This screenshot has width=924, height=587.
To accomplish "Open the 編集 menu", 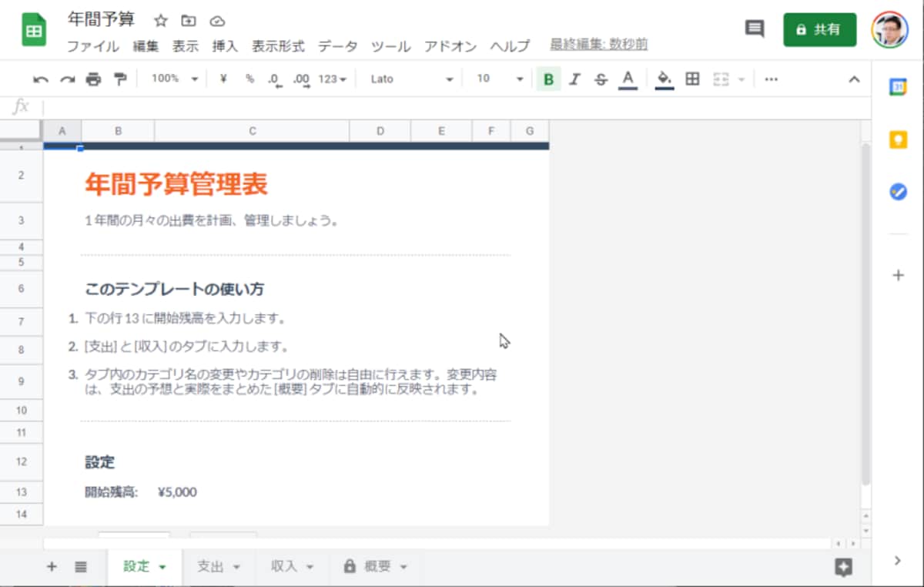I will [146, 46].
